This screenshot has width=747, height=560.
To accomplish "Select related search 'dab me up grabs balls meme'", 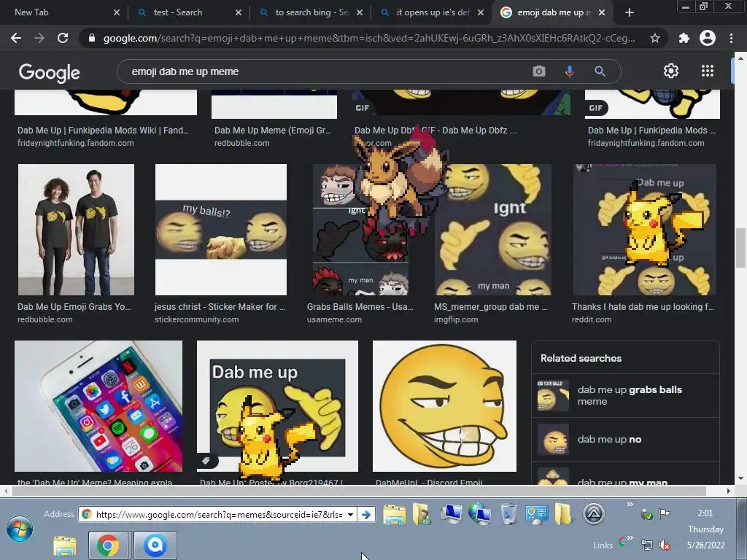I will point(625,395).
